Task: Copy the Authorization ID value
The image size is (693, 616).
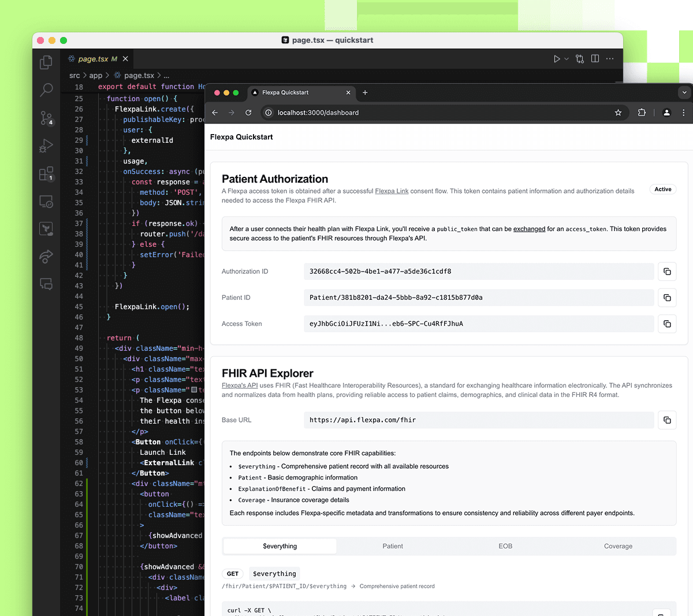Action: point(667,272)
